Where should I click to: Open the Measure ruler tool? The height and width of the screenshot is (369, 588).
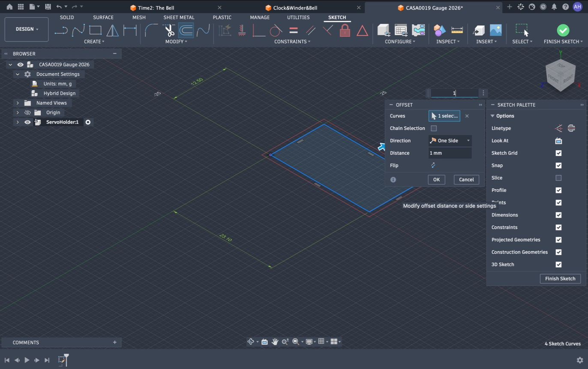coord(457,30)
